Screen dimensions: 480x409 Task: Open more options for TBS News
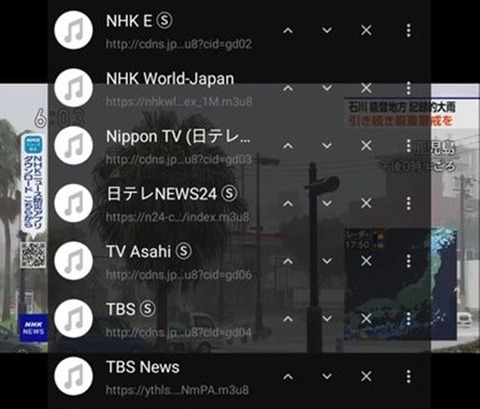coord(408,377)
